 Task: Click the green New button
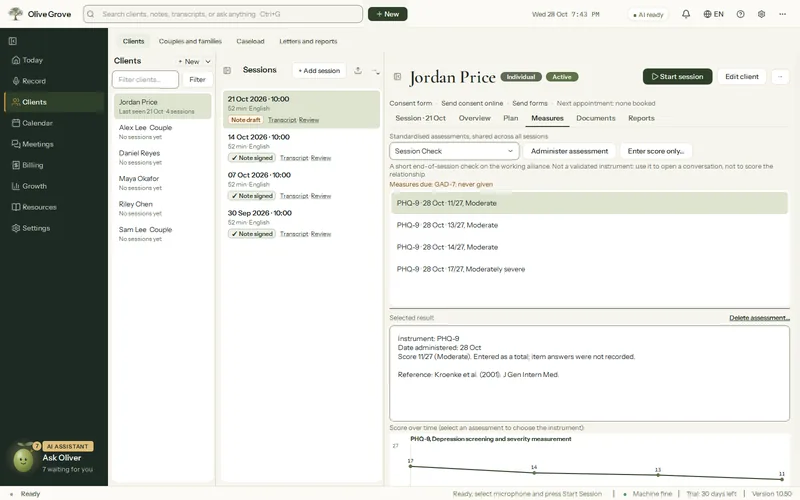(387, 14)
